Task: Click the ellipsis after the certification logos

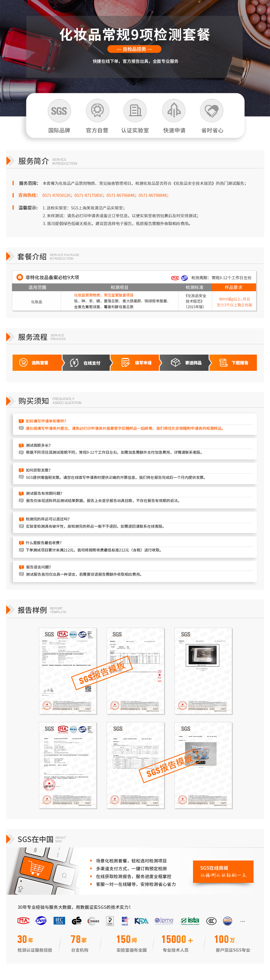Action: click(x=243, y=921)
